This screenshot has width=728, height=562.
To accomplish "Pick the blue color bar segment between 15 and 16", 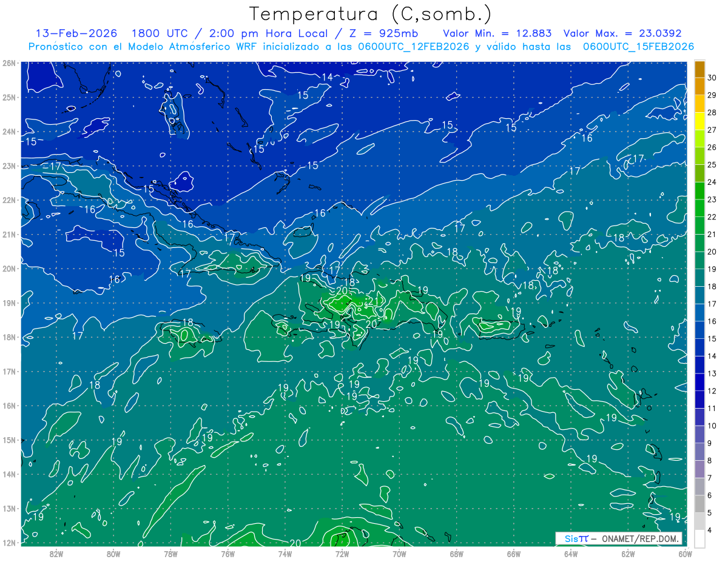I will [699, 330].
